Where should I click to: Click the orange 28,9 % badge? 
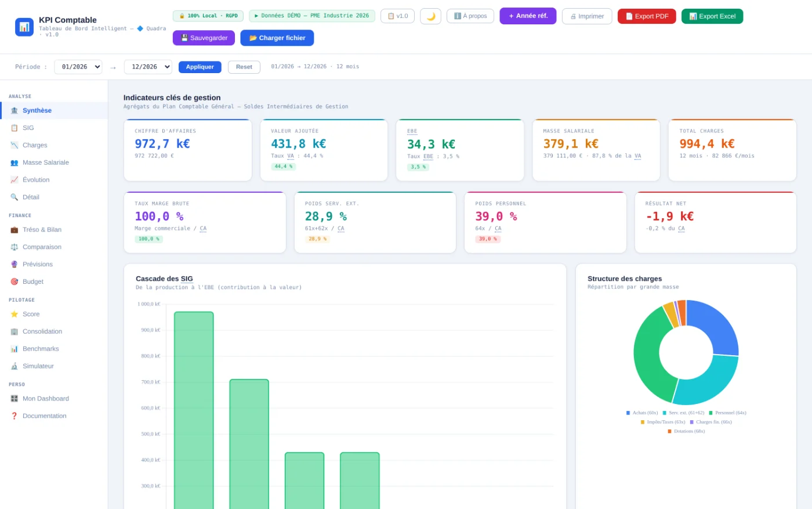pyautogui.click(x=317, y=239)
